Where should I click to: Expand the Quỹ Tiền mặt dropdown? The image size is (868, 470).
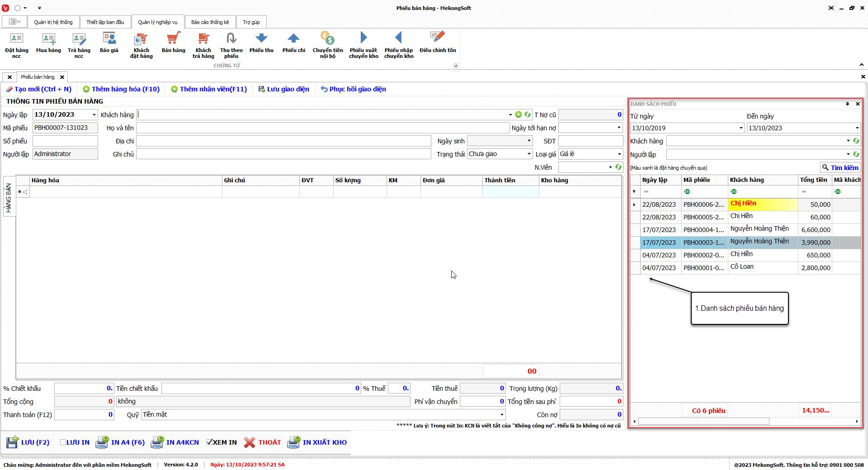pyautogui.click(x=502, y=415)
